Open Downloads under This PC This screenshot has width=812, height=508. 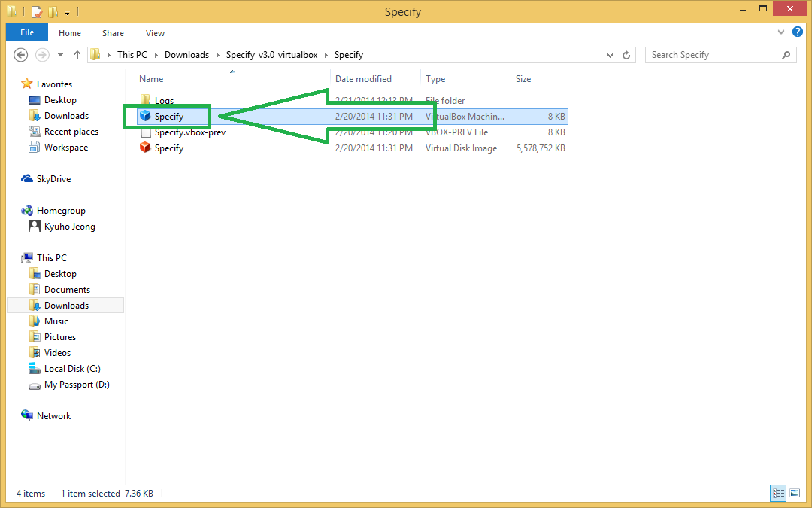(66, 306)
